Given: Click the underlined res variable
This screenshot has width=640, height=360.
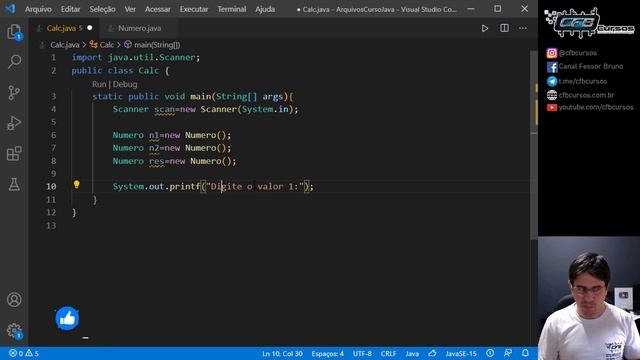Looking at the screenshot, I should (156, 161).
